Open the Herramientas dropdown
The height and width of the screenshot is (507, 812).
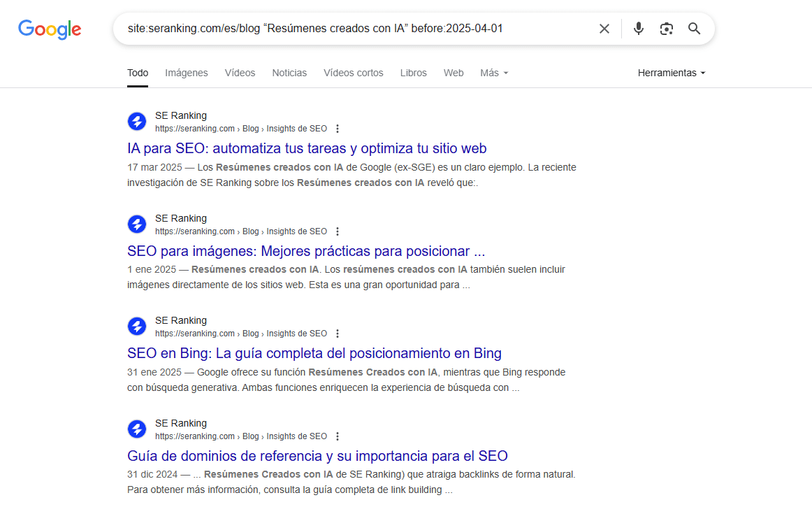[x=672, y=73]
